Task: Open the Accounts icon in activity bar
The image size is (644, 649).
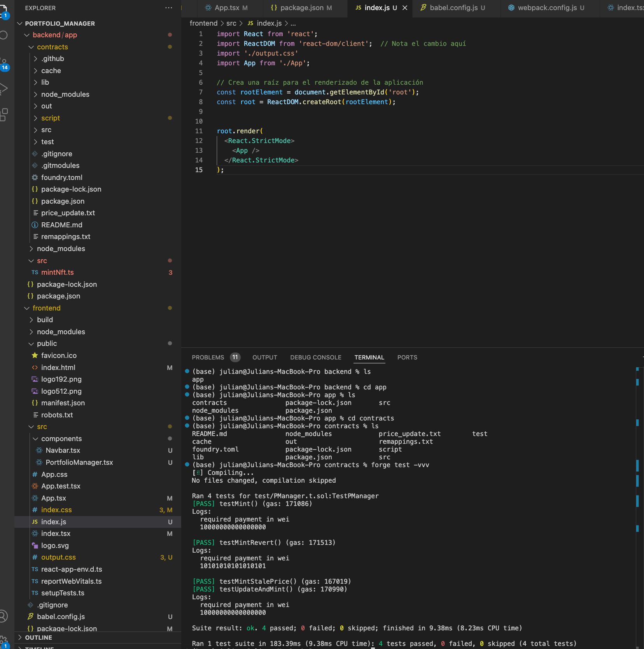Action: coord(3,616)
